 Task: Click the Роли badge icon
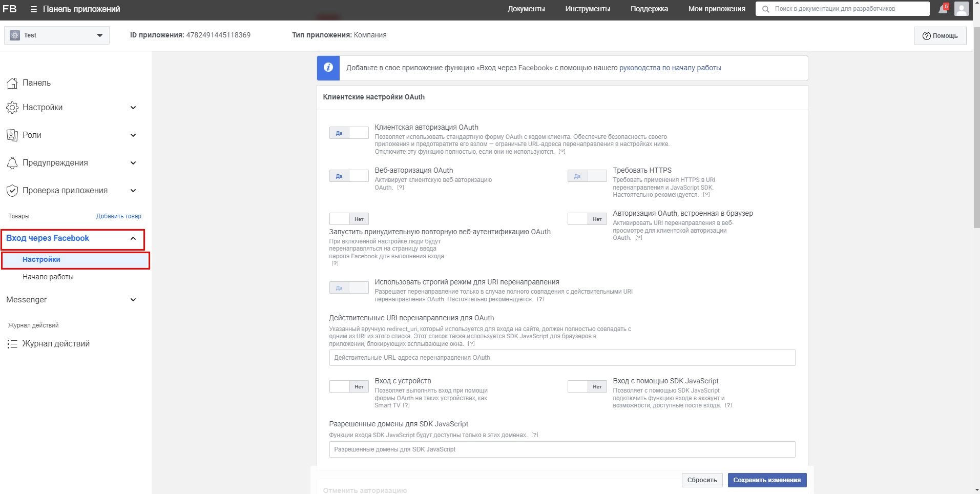tap(12, 135)
